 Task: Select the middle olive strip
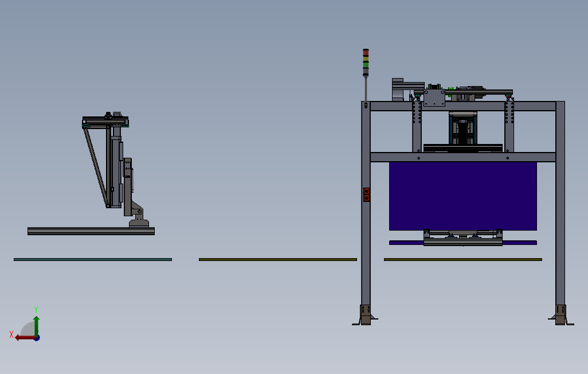(x=278, y=259)
